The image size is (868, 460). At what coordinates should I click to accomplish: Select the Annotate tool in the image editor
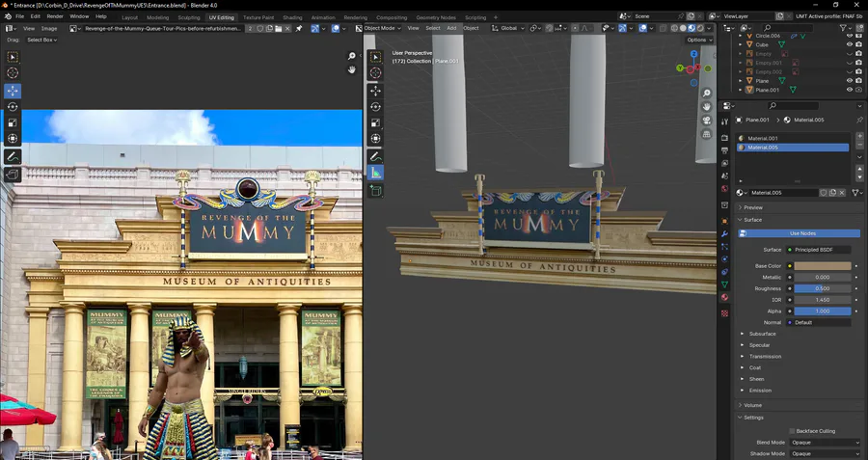13,157
